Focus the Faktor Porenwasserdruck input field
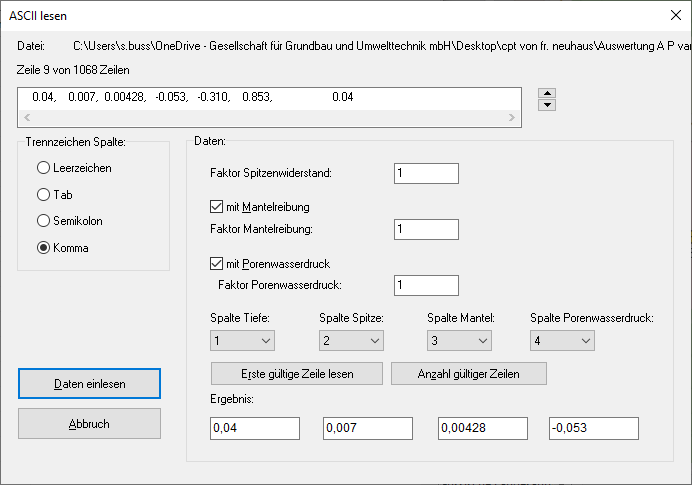The image size is (692, 485). [x=426, y=286]
